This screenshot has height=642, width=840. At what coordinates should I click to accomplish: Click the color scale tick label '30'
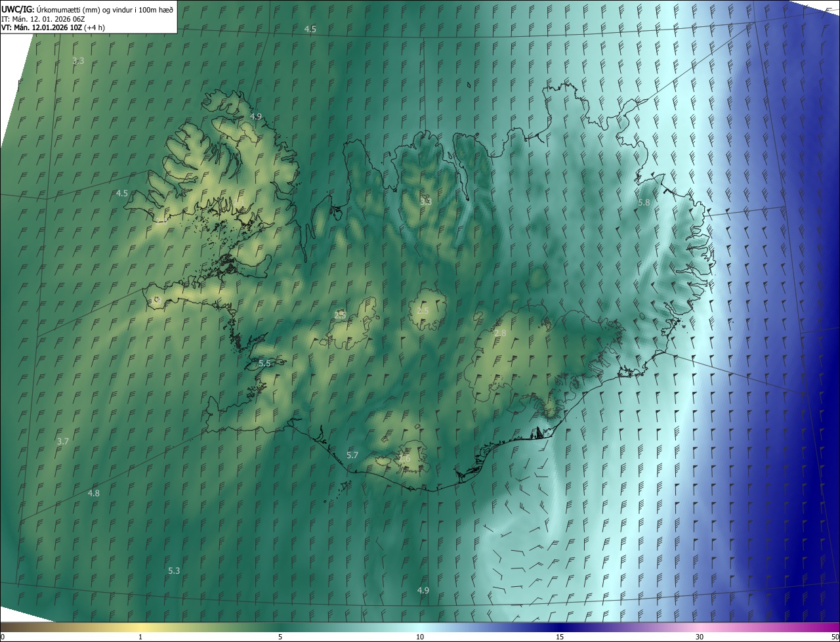[700, 637]
